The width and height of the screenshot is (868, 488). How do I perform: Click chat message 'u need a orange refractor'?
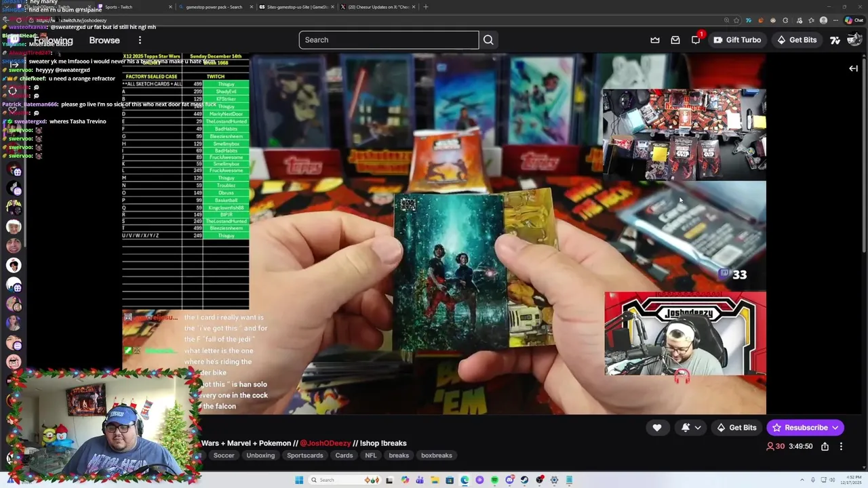pyautogui.click(x=82, y=79)
